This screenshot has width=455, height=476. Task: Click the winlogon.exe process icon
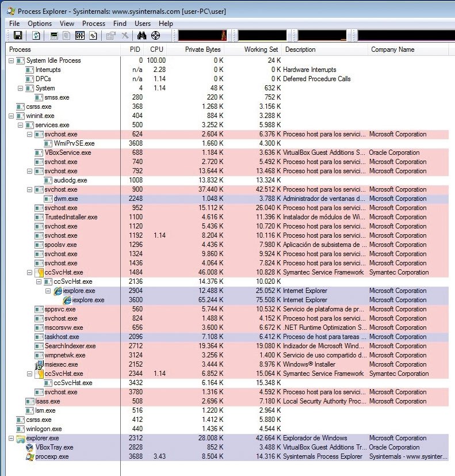20,429
